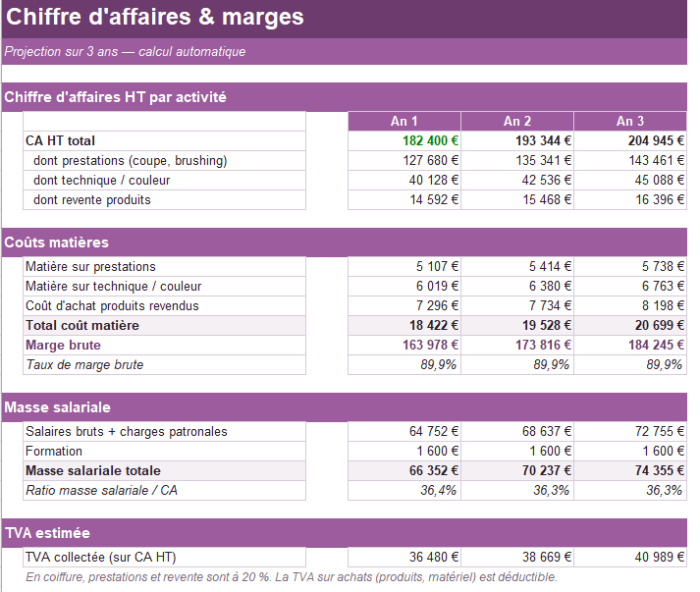Select green input cell 182 400 €
This screenshot has width=700, height=592.
pos(404,140)
